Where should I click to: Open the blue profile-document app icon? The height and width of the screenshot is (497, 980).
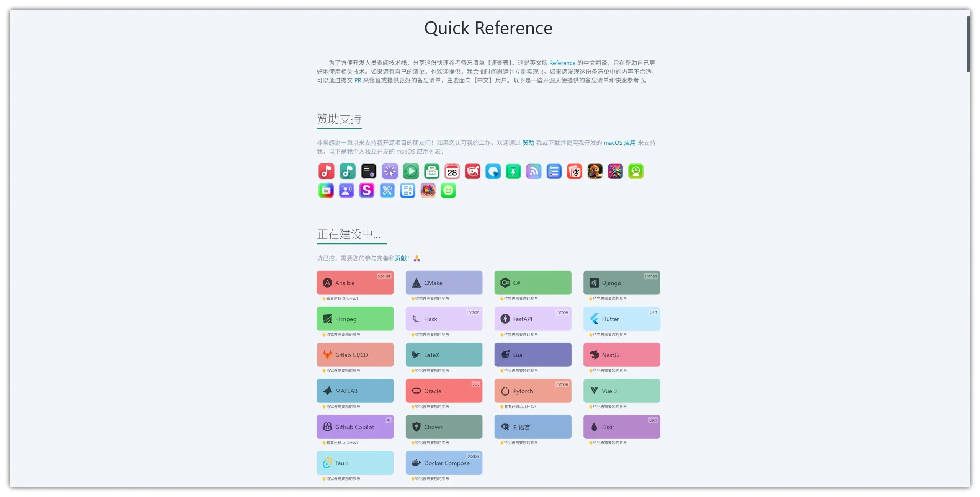408,190
